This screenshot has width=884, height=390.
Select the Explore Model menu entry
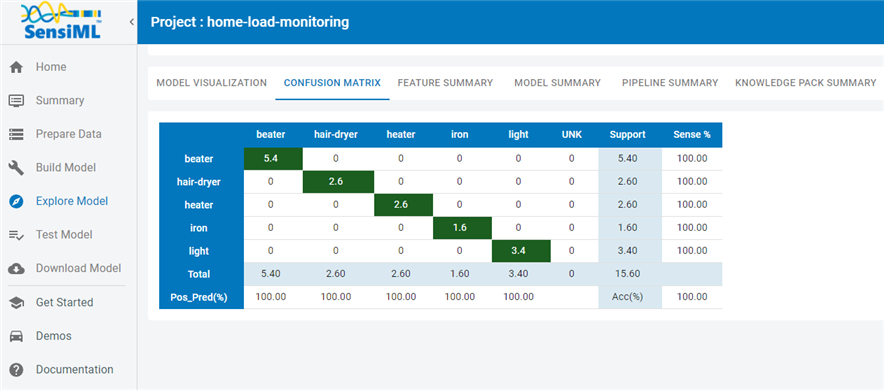point(72,201)
